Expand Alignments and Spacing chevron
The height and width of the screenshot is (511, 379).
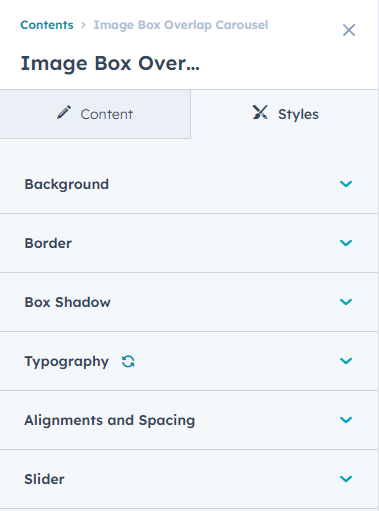346,420
